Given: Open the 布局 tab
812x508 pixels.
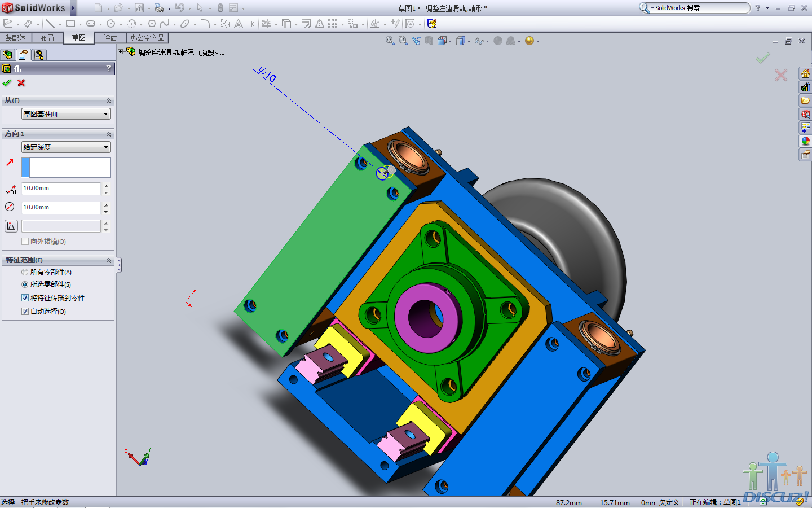Looking at the screenshot, I should point(47,38).
